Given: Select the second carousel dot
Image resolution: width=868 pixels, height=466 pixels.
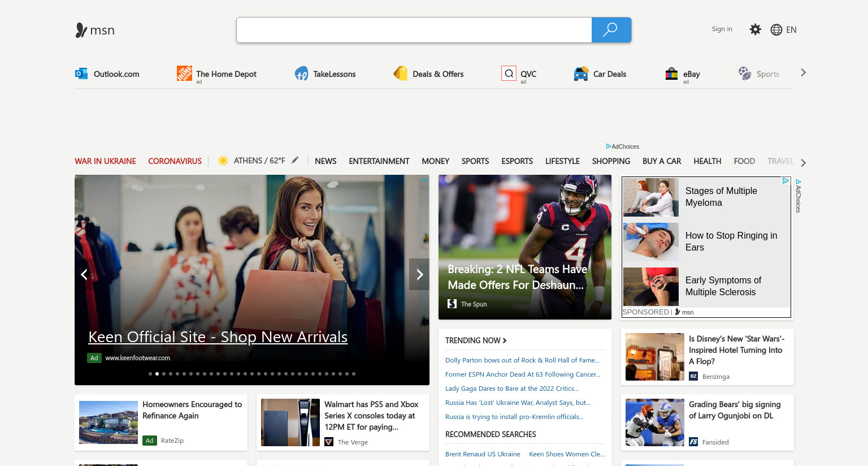Looking at the screenshot, I should [x=157, y=374].
